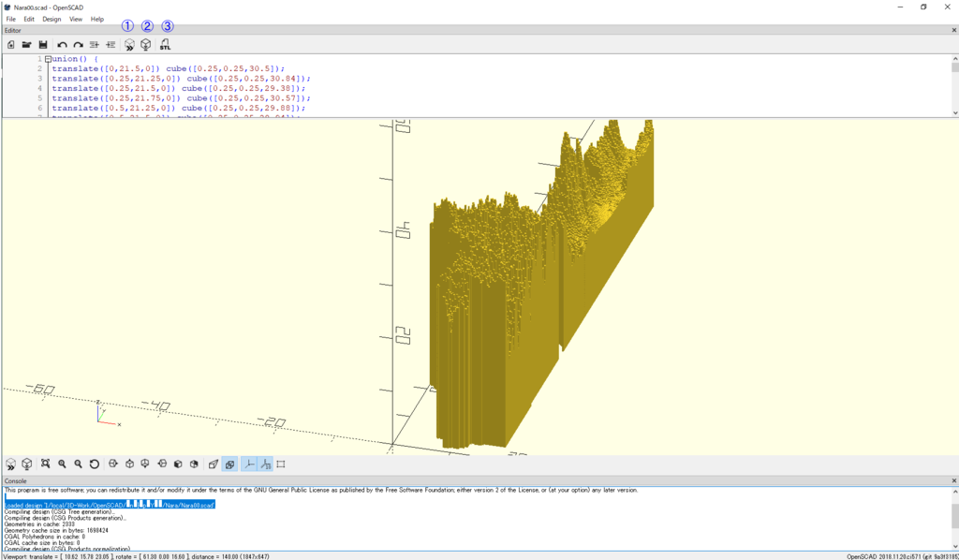
Task: Click the Render icon in the viewer toolbar
Action: 26,464
